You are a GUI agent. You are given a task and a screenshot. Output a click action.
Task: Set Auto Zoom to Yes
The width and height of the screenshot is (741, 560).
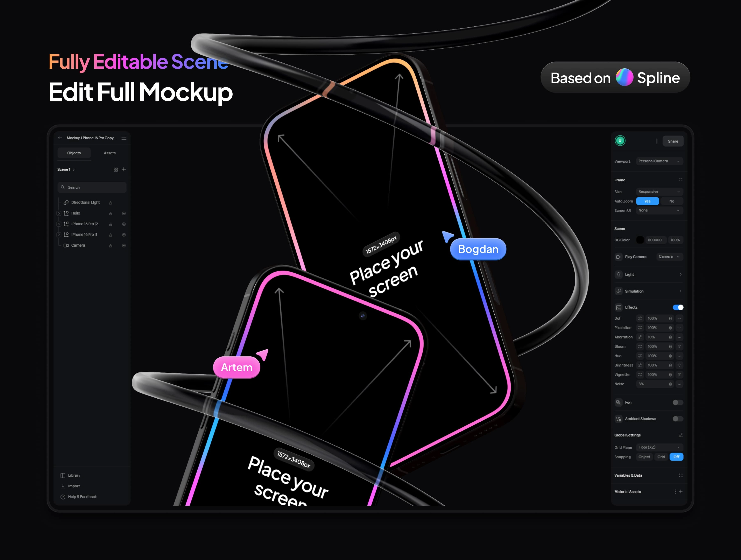[648, 201]
